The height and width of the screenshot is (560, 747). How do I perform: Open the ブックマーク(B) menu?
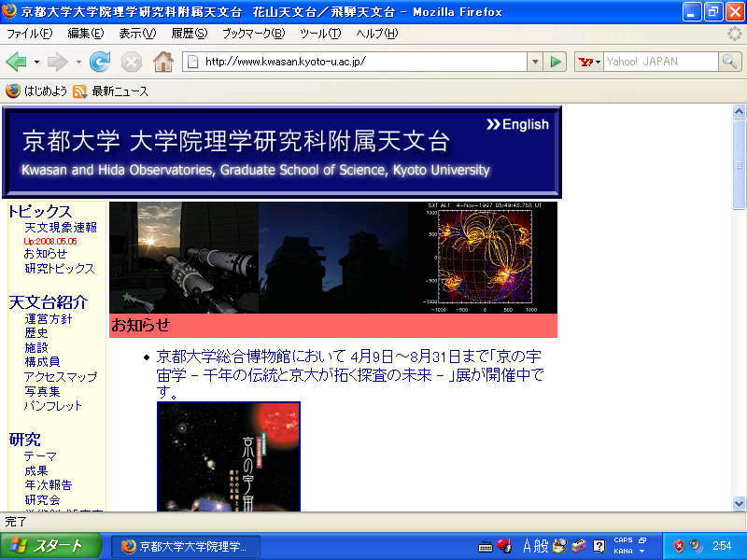pos(254,34)
